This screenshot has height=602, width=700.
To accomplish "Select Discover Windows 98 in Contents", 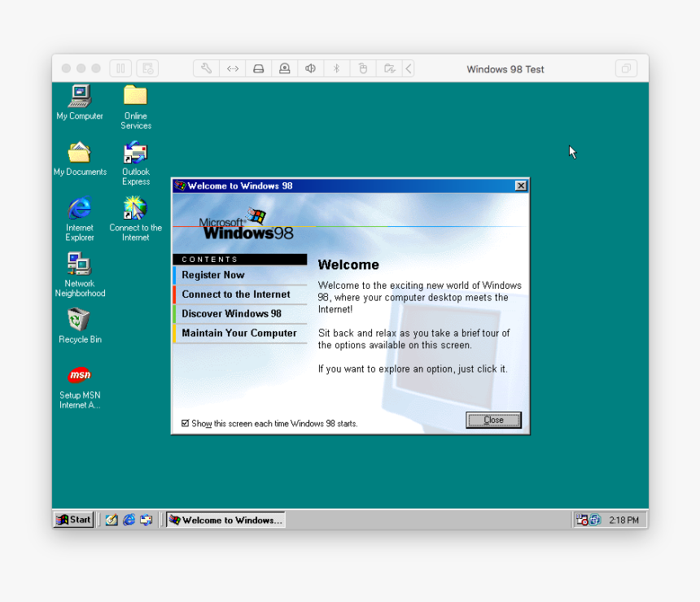I will point(240,314).
